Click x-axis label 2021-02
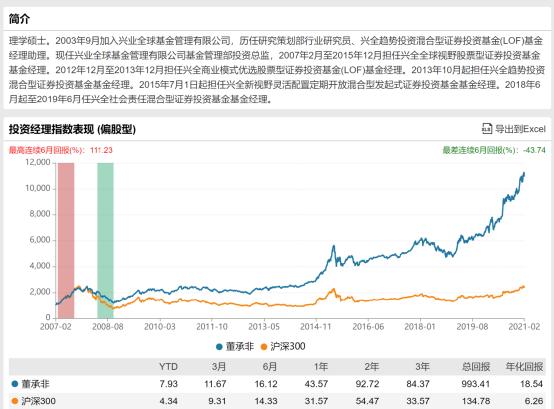This screenshot has width=554, height=409. [524, 327]
